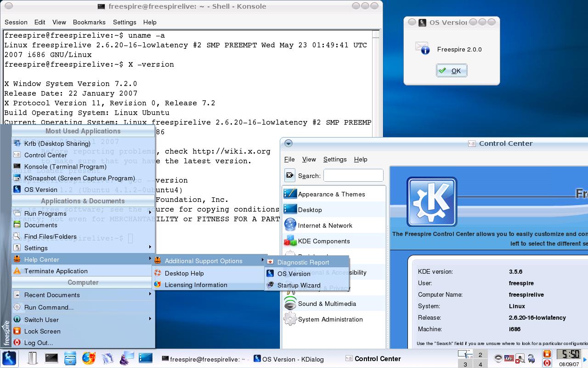Screen dimensions: 588x368
Task: Open the Freespire launch menu button in the panel
Action: tap(9, 358)
